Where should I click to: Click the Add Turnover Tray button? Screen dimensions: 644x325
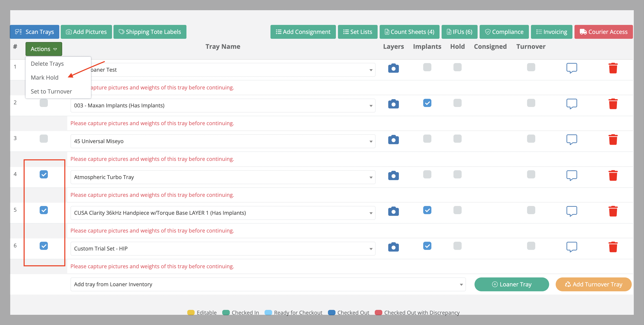[594, 284]
